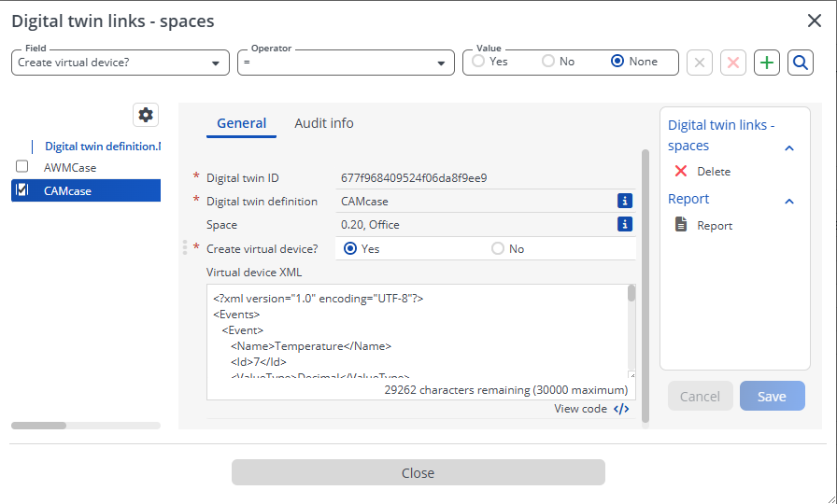The height and width of the screenshot is (504, 837).
Task: Open the gear settings icon above list
Action: click(x=146, y=115)
